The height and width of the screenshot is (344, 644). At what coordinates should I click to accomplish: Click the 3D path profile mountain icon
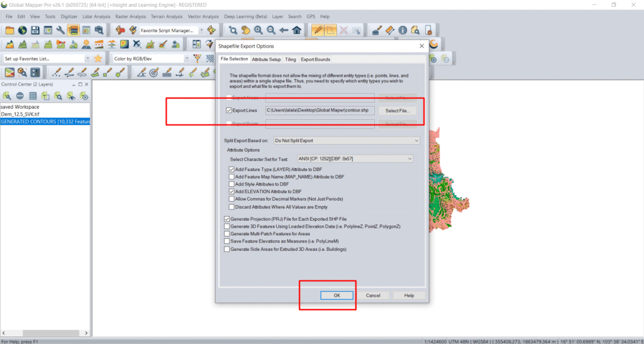9,44
